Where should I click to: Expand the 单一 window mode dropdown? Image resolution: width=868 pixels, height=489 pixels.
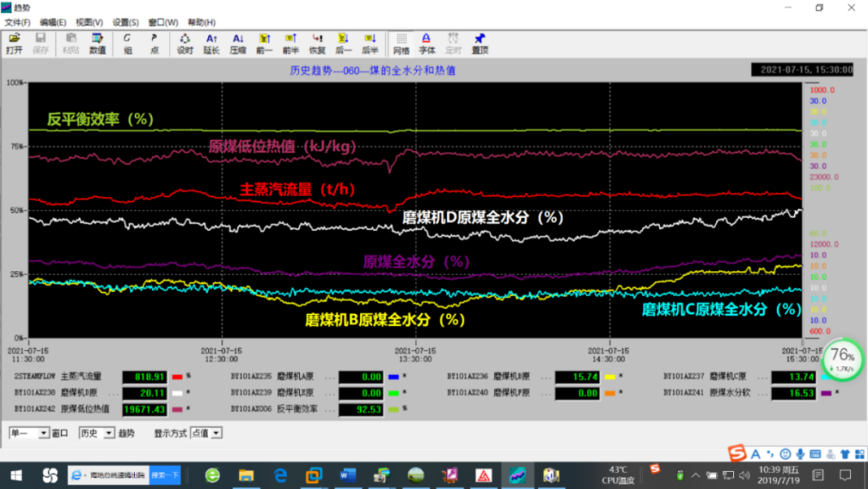click(44, 434)
